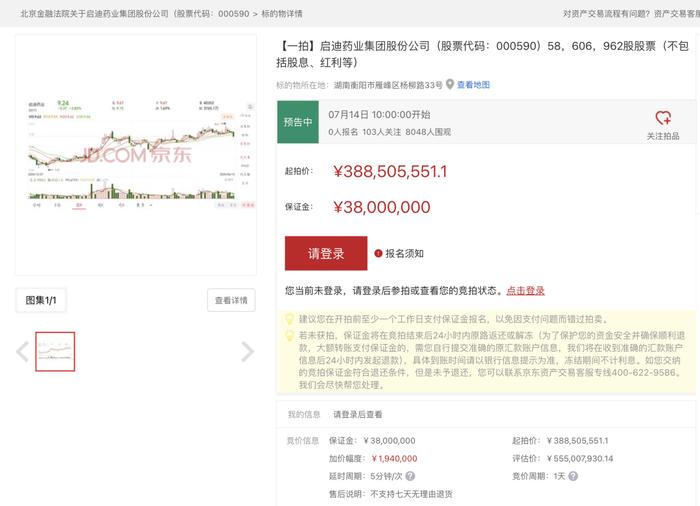Click help icon next to 竞价周期

[573, 476]
